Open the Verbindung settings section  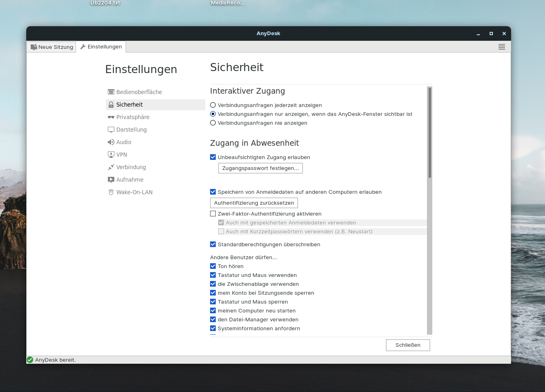(156, 167)
